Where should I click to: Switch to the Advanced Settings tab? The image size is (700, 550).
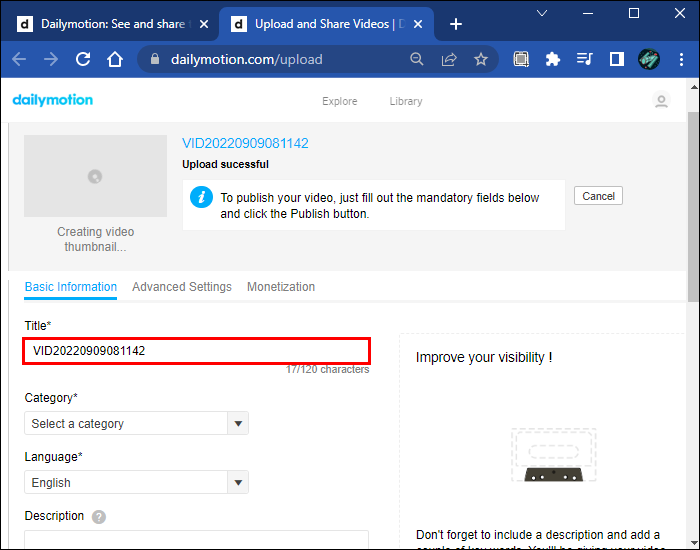182,287
